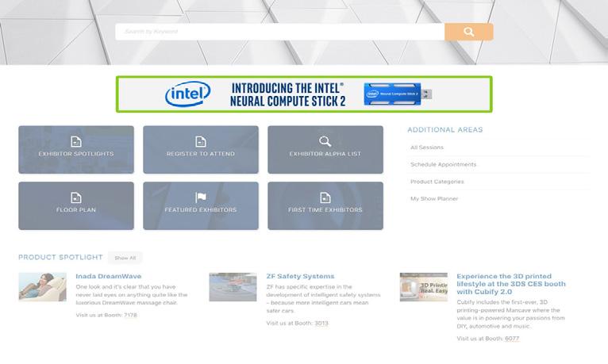Screen dimensions: 608x364
Task: Click the flag icon on Featured Exhibitors
Action: coord(201,198)
